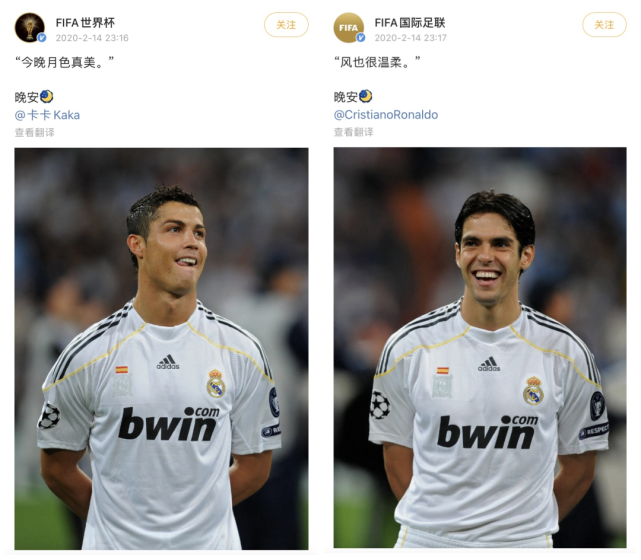Follow FIFA 世界杯 with 关注 button

tap(286, 25)
